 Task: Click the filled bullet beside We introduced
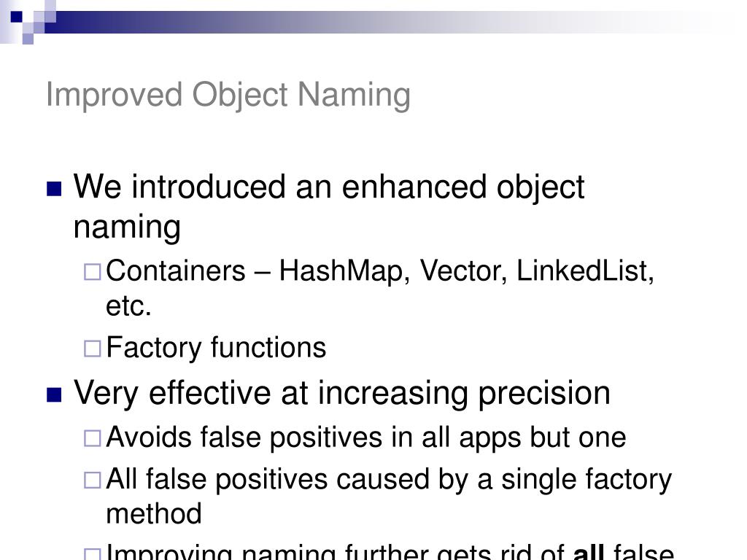(x=53, y=189)
